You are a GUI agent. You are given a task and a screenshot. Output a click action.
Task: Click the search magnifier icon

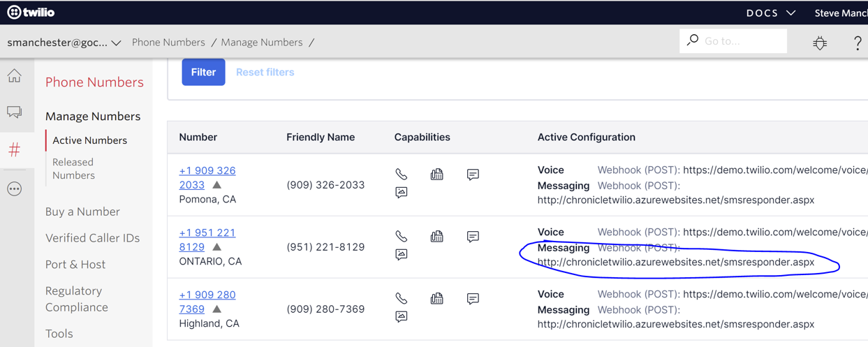(693, 40)
